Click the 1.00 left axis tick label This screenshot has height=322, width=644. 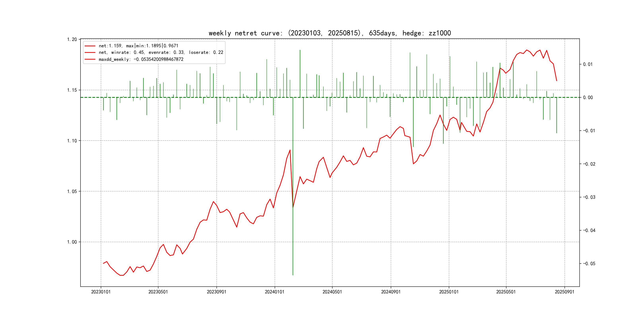pyautogui.click(x=72, y=242)
